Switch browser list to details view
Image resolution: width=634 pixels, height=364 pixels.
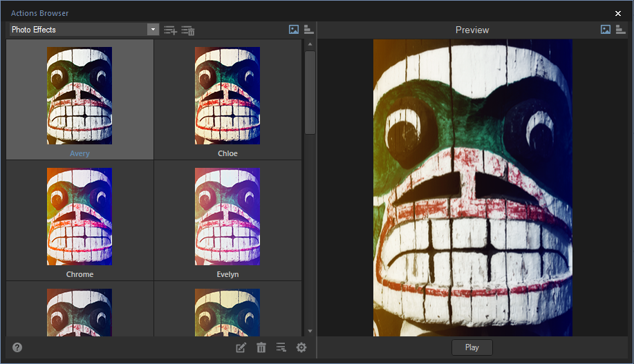308,30
